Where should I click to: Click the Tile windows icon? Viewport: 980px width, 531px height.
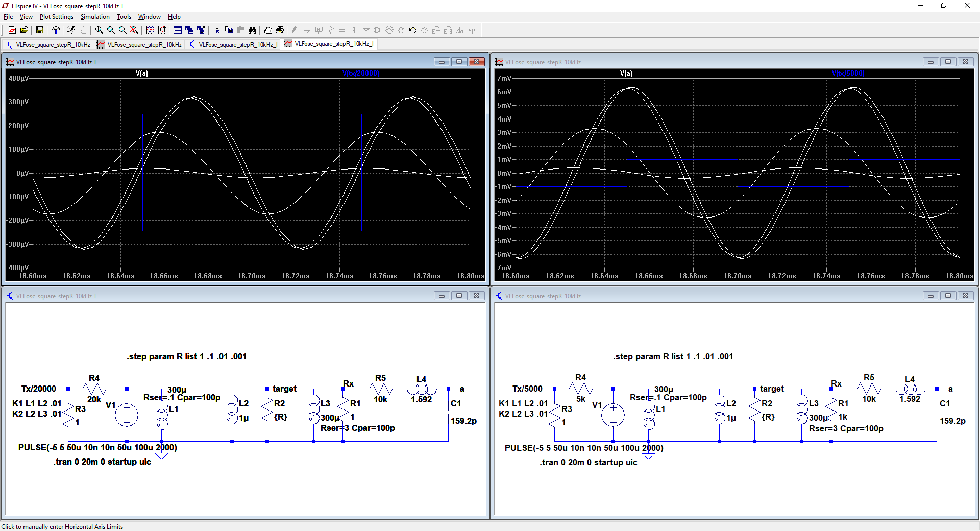tap(178, 30)
